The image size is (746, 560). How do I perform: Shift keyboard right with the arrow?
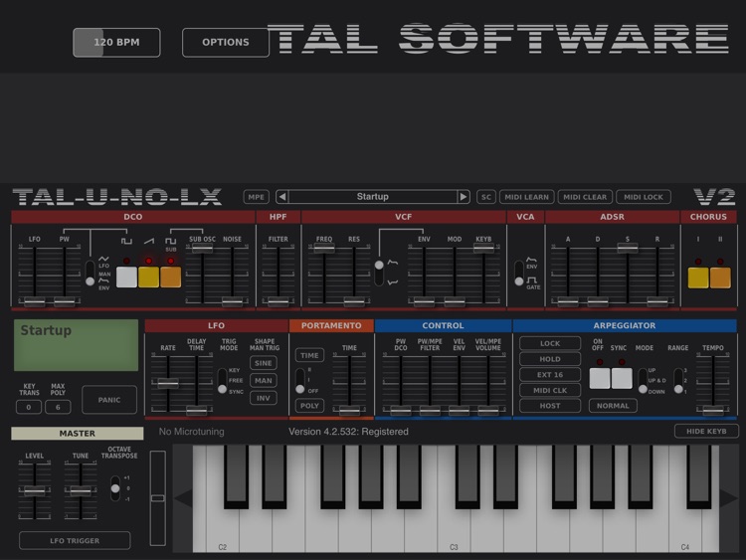pyautogui.click(x=729, y=498)
